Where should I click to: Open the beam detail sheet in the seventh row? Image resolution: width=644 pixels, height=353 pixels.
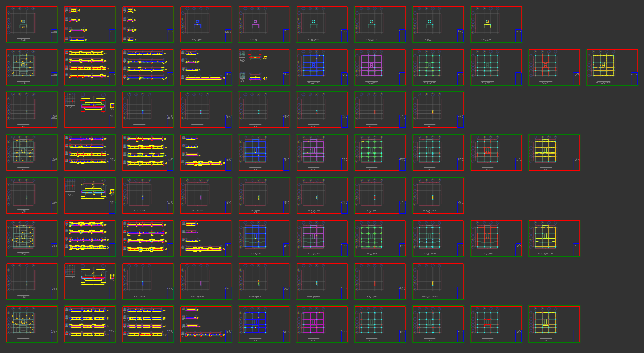[x=90, y=281]
